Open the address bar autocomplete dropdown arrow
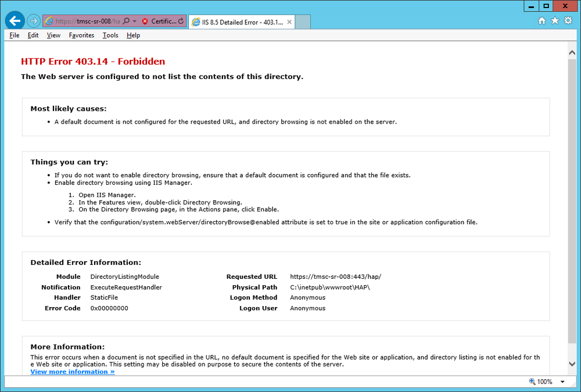The image size is (581, 392). pyautogui.click(x=135, y=21)
